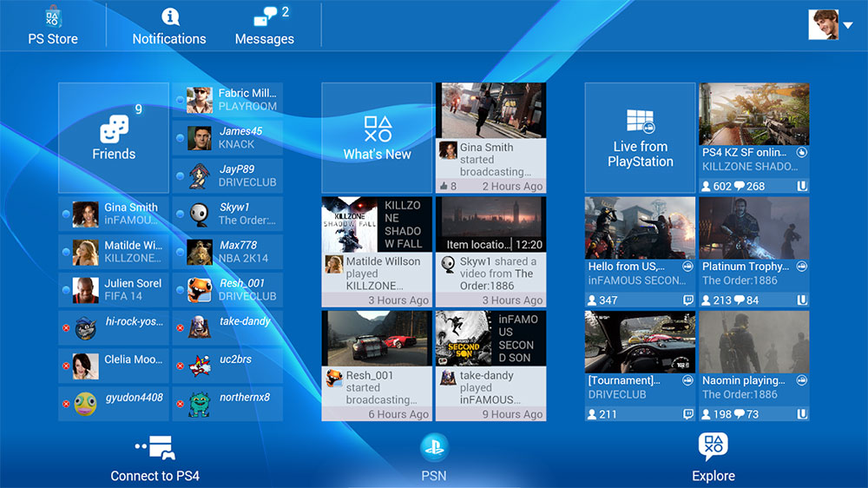Open the [Tournament] DRIVECLUB stream thumbnail
Image resolution: width=868 pixels, height=488 pixels.
point(640,342)
